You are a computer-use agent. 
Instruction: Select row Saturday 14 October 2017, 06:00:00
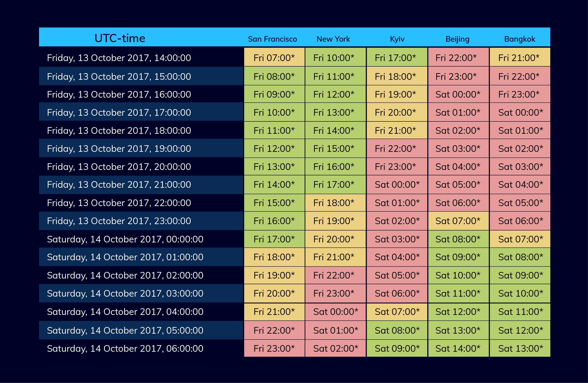[x=125, y=348]
